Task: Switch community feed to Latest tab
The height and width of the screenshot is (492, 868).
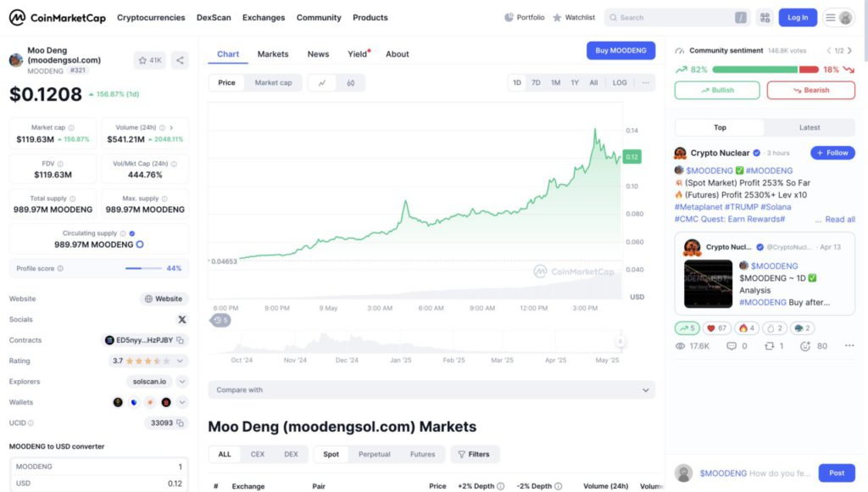Action: [x=809, y=127]
